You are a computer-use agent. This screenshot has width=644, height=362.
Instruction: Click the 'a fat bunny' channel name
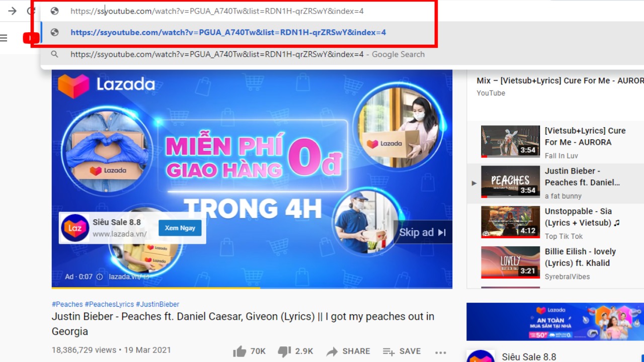(563, 196)
